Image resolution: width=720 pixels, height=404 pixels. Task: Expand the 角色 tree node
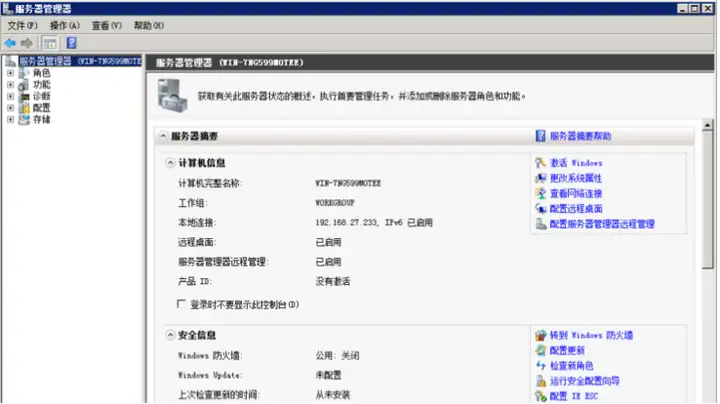(x=10, y=73)
